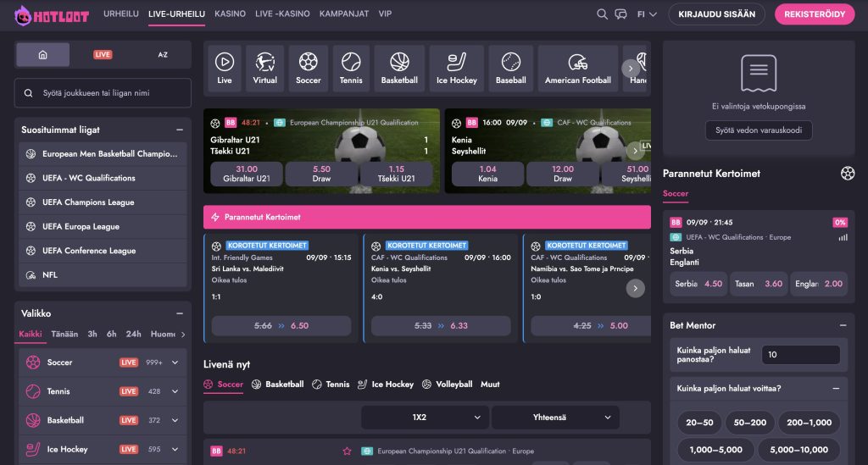
Task: Collapse Kuinka paljon haluat voittaa section
Action: click(836, 389)
